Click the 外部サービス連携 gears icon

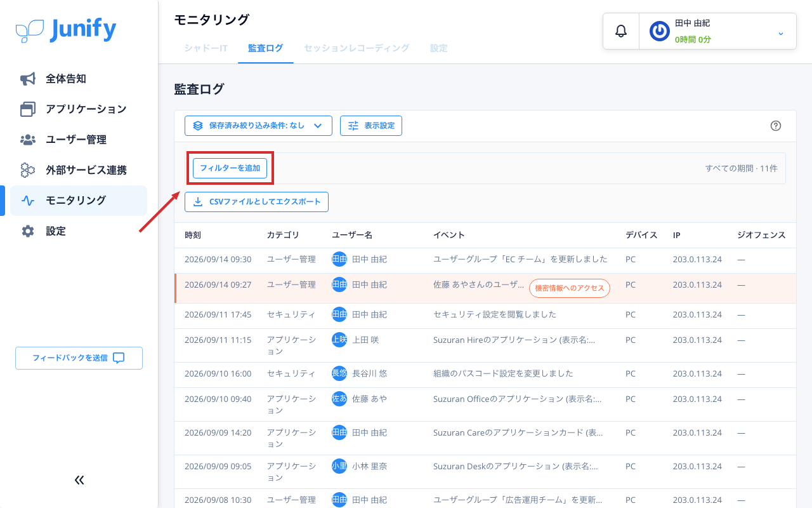(28, 170)
